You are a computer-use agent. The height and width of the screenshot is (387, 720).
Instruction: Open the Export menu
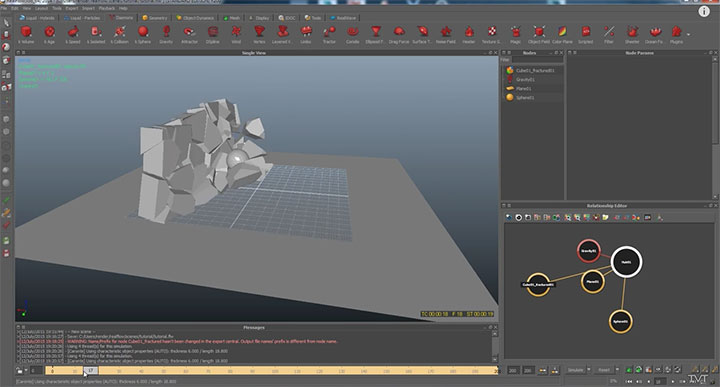(72, 8)
